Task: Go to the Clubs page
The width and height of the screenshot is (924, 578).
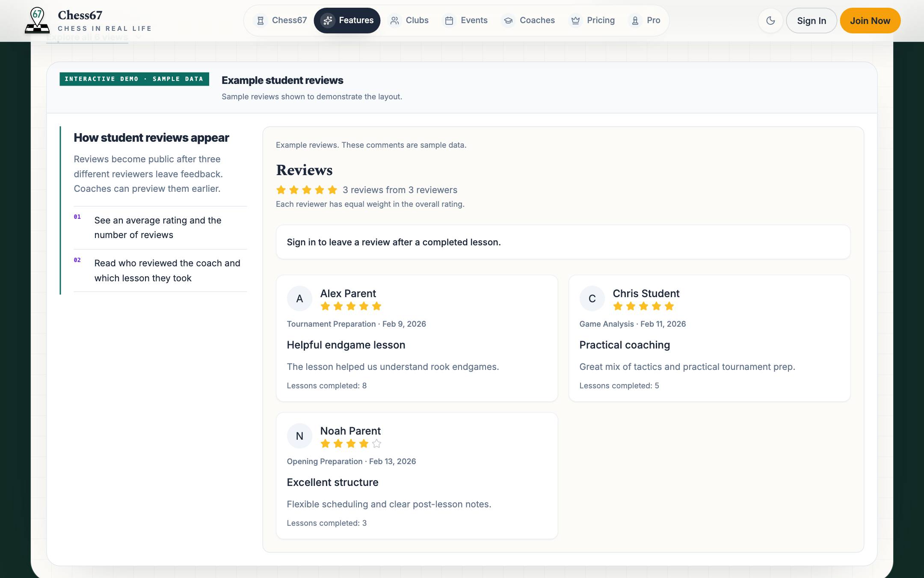Action: coord(409,21)
